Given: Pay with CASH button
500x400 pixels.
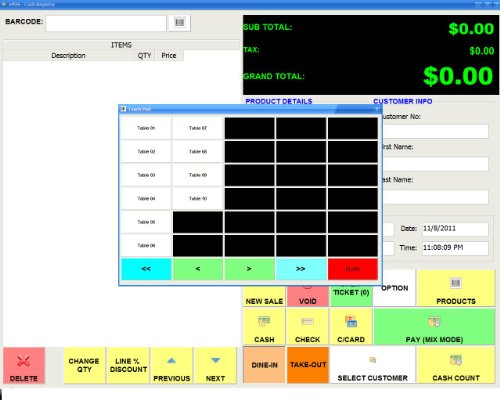Looking at the screenshot, I should click(264, 326).
